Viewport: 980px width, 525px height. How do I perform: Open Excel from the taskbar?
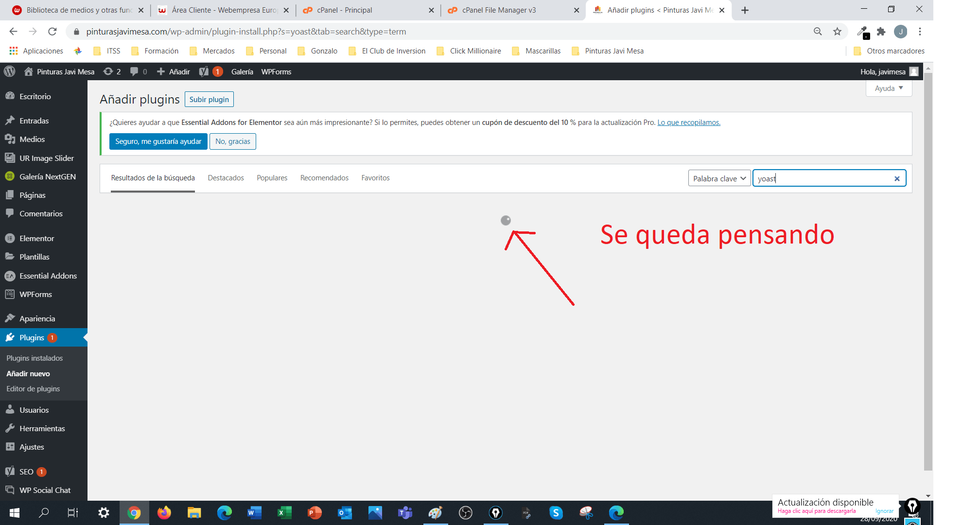(x=284, y=512)
